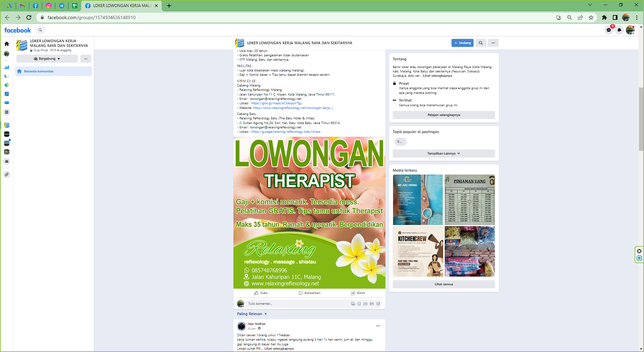Open Messenger with 15 unread badge
Screen dimensions: 644x352
[x=609, y=30]
